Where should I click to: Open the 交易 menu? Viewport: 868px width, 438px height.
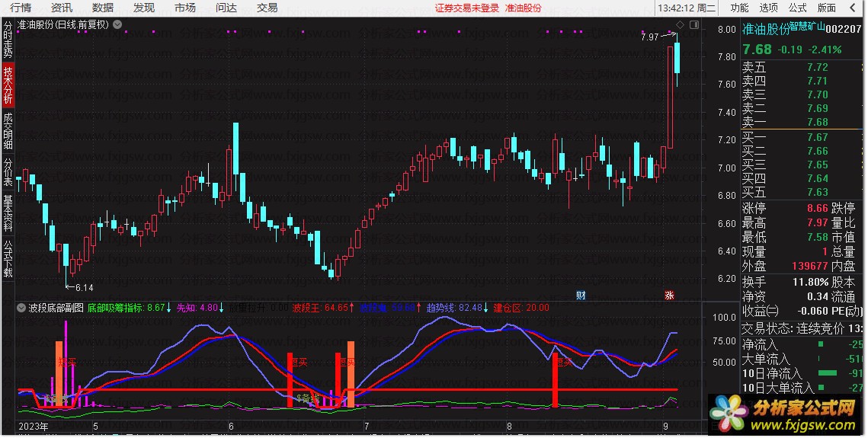tap(267, 8)
